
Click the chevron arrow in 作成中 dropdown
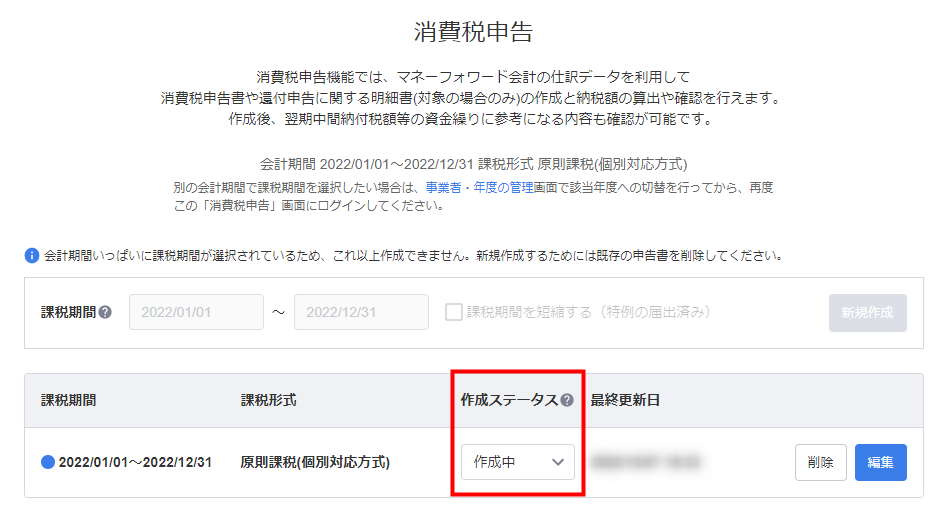(x=557, y=463)
